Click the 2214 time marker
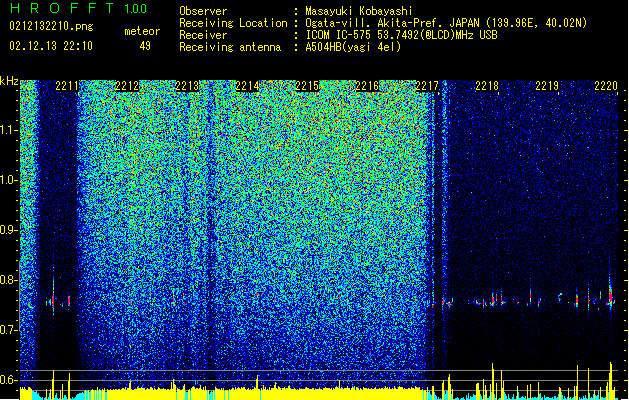This screenshot has width=629, height=400. pos(247,86)
